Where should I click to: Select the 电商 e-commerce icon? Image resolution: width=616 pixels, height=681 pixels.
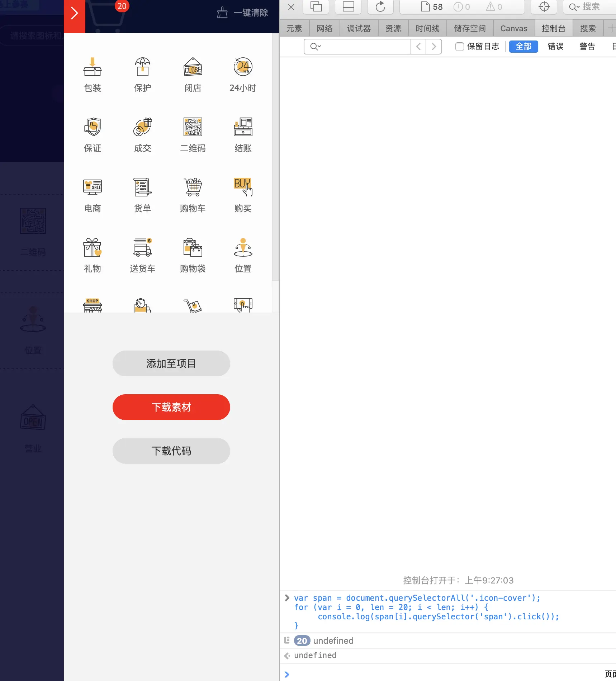click(x=93, y=187)
